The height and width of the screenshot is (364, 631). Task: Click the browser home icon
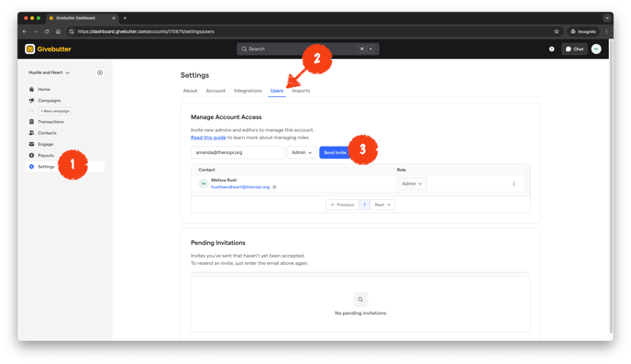(58, 31)
